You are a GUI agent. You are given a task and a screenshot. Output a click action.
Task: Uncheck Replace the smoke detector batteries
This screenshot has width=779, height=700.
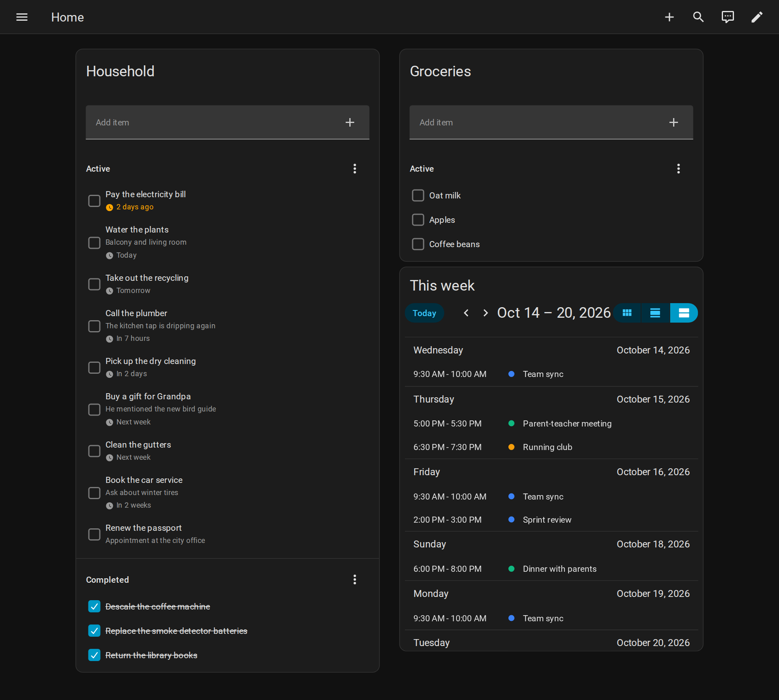click(94, 631)
